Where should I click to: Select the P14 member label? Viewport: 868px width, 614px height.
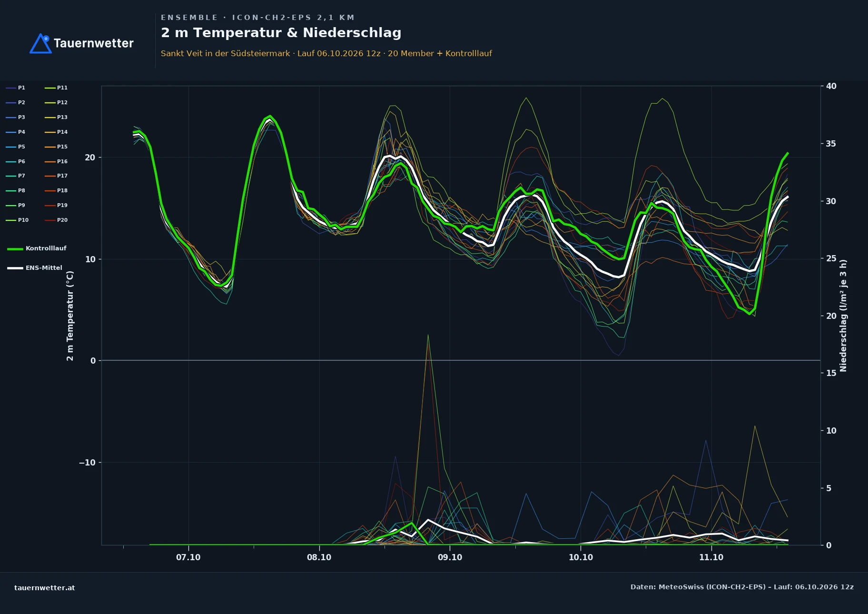point(56,132)
